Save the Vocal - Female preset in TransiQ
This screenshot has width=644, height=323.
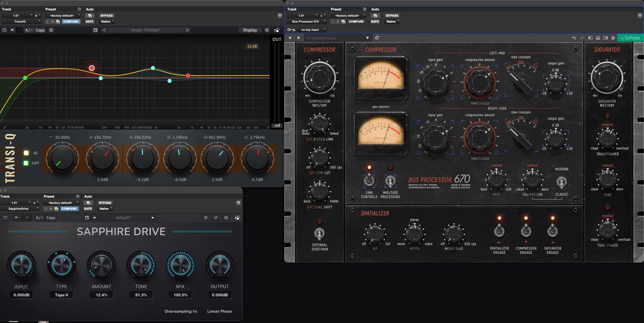click(96, 30)
